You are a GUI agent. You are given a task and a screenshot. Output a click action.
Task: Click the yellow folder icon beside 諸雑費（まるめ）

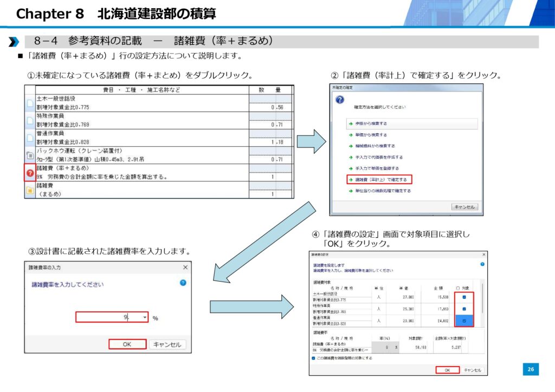coord(30,190)
